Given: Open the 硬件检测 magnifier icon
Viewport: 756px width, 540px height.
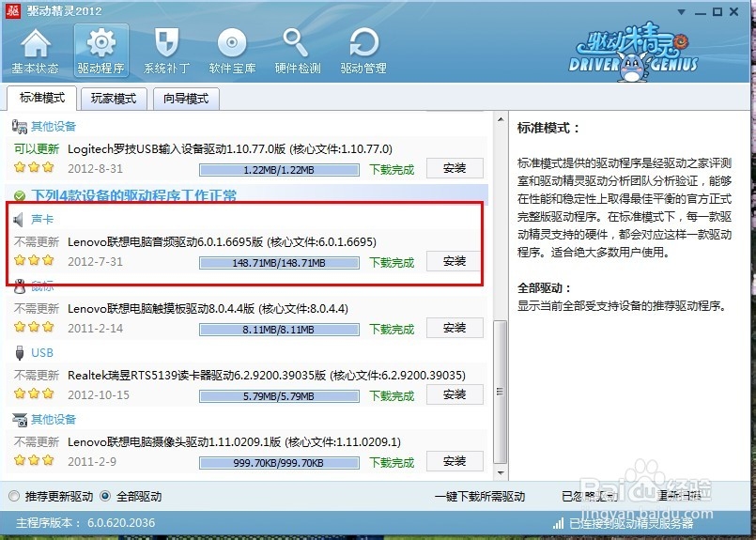Looking at the screenshot, I should pos(298,51).
